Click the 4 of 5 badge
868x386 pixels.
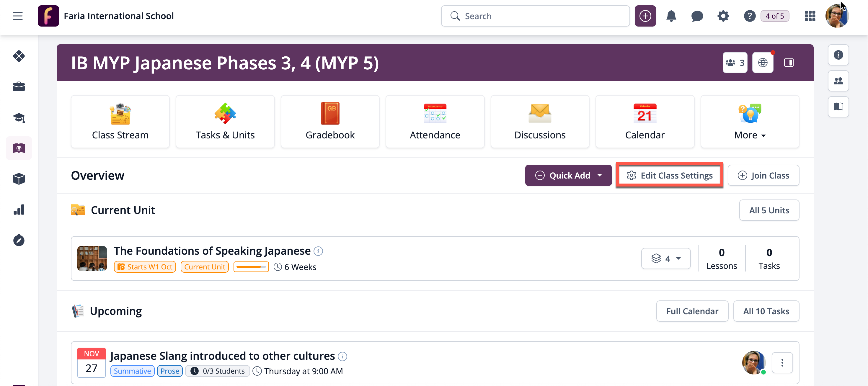pyautogui.click(x=775, y=16)
